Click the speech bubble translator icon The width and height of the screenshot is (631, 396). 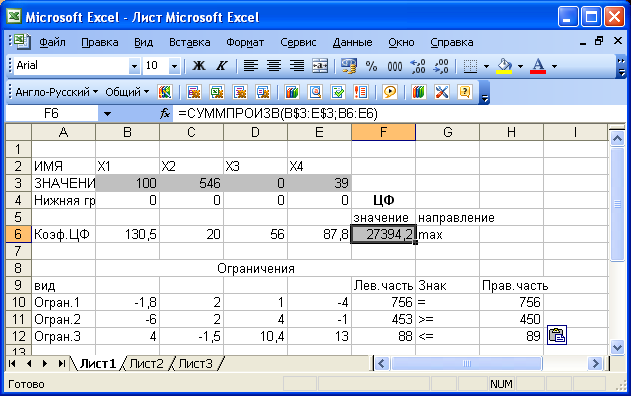(x=390, y=92)
